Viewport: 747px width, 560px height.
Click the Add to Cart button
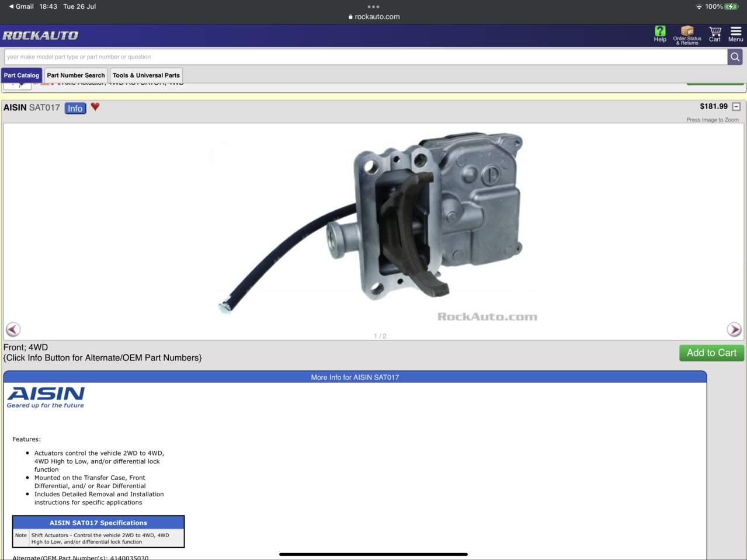coord(711,353)
